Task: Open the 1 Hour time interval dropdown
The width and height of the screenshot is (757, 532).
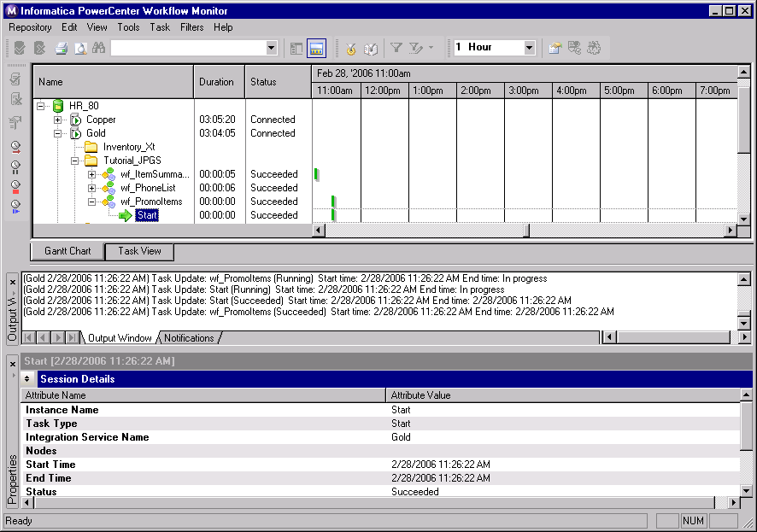Action: coord(529,48)
